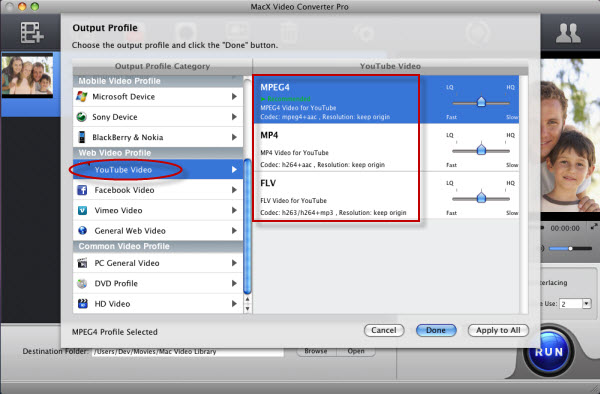
Task: Select the DVD Profile category
Action: pos(158,283)
